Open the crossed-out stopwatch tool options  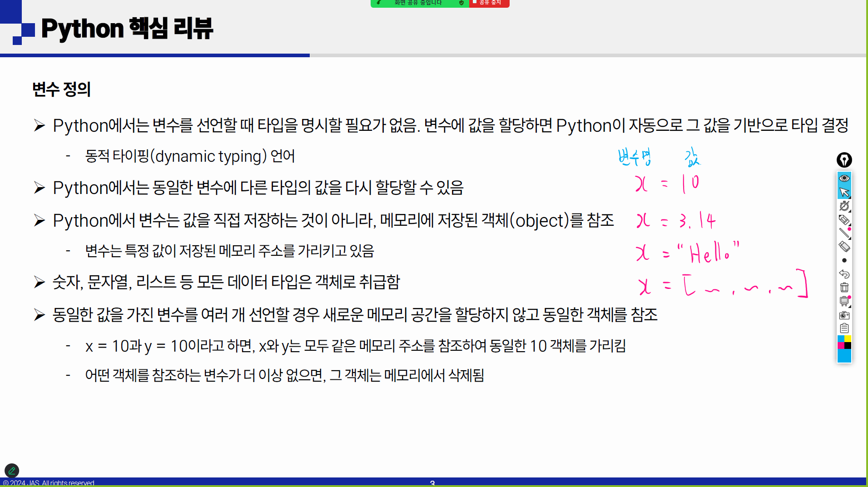pyautogui.click(x=844, y=206)
